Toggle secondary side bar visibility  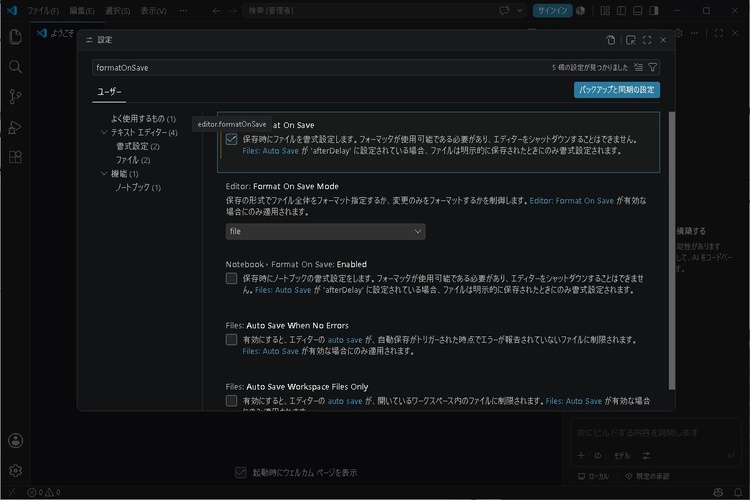tap(654, 11)
